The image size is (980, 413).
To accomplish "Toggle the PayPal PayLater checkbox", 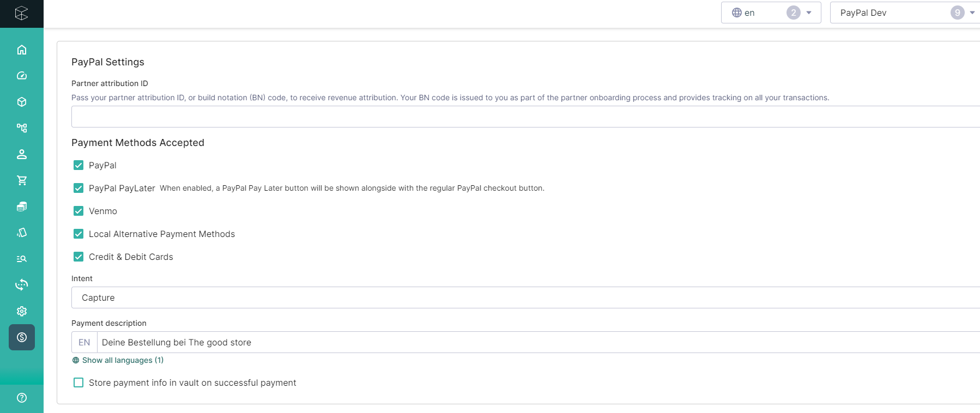I will click(78, 188).
